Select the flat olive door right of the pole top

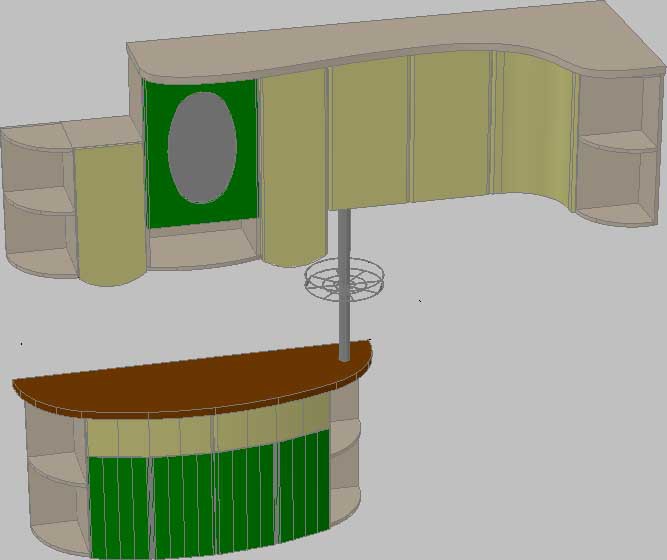(452, 127)
